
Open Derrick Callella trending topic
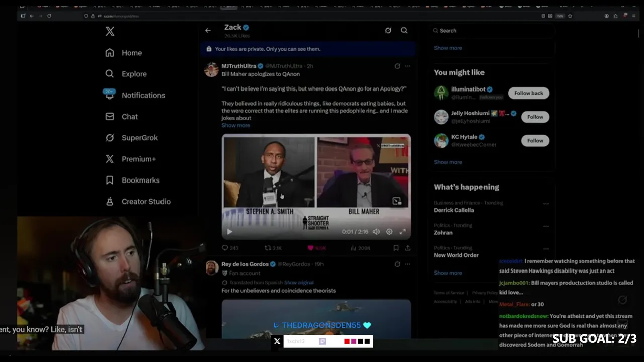454,210
